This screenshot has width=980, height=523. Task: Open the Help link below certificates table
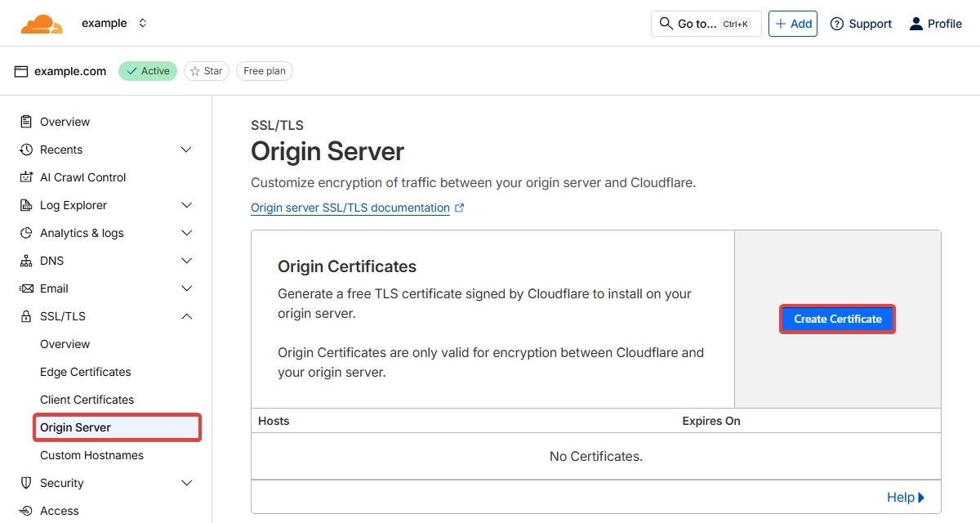pos(906,497)
